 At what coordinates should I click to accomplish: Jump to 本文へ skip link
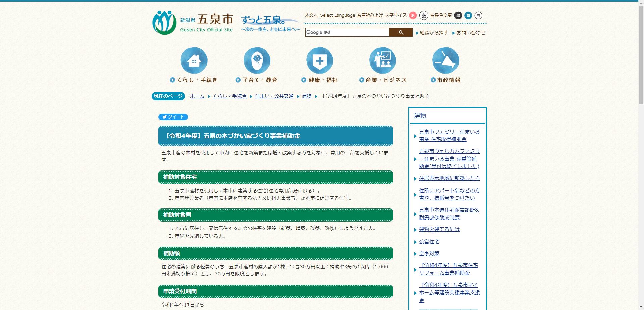(311, 15)
